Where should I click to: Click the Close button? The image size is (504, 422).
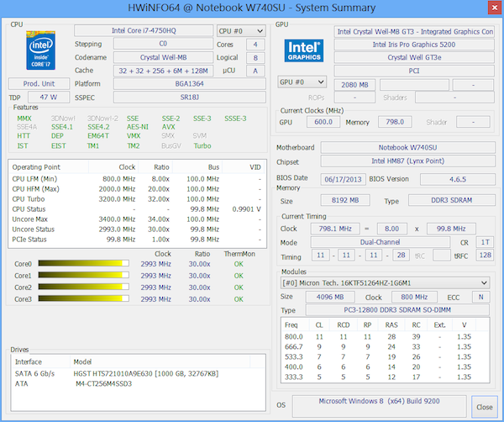pos(485,407)
